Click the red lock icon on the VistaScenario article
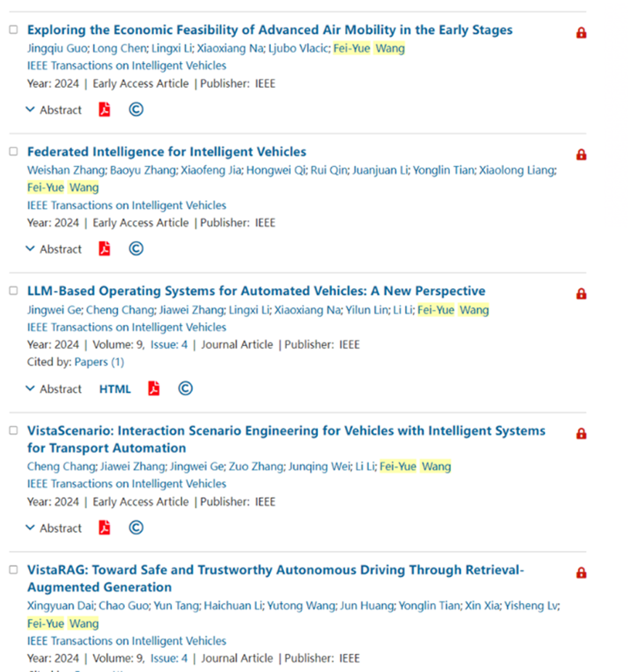This screenshot has height=672, width=628. (581, 433)
